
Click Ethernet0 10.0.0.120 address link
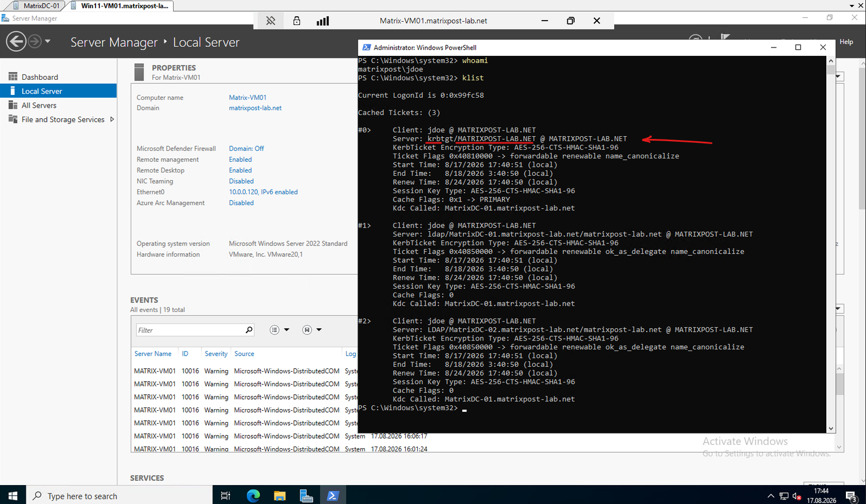263,192
